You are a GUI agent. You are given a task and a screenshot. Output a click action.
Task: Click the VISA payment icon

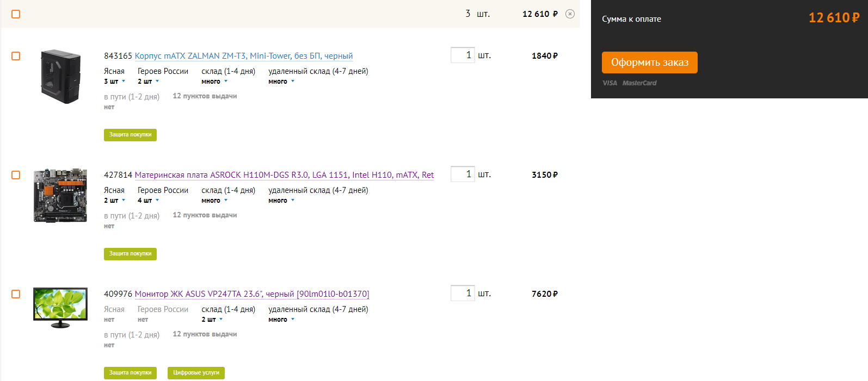click(610, 83)
